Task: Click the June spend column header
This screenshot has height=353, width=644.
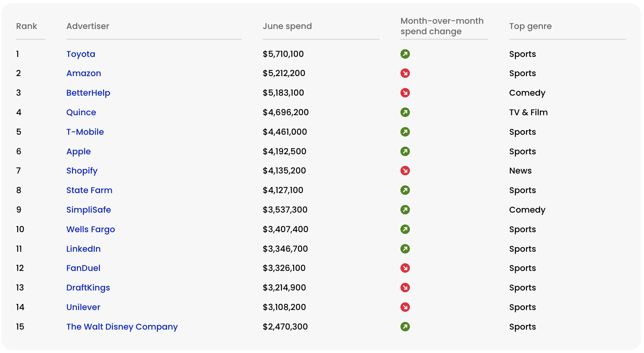Action: pos(287,26)
